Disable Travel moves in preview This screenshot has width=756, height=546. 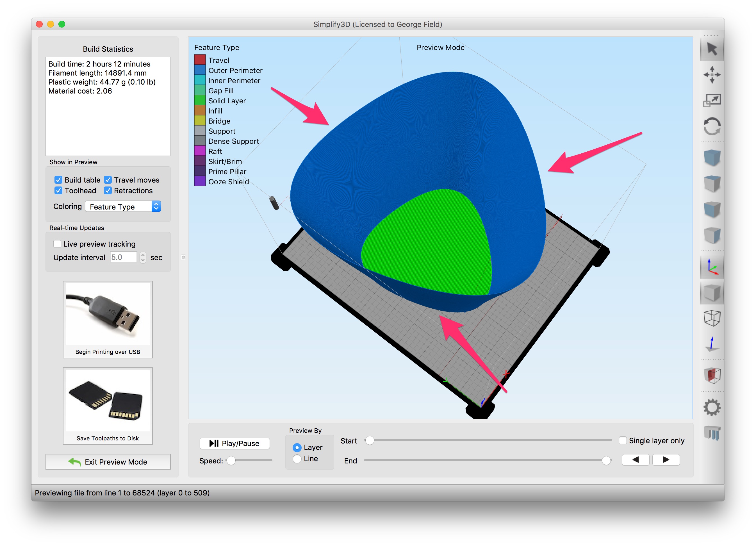pos(108,180)
